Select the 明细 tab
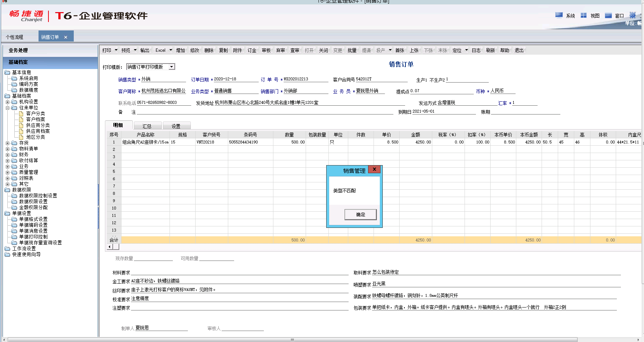 (x=118, y=125)
